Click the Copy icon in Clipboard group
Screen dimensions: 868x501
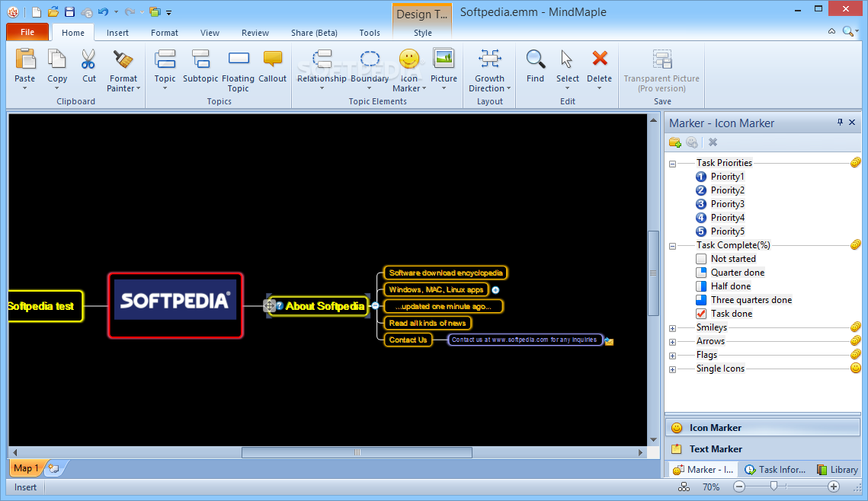tap(57, 59)
